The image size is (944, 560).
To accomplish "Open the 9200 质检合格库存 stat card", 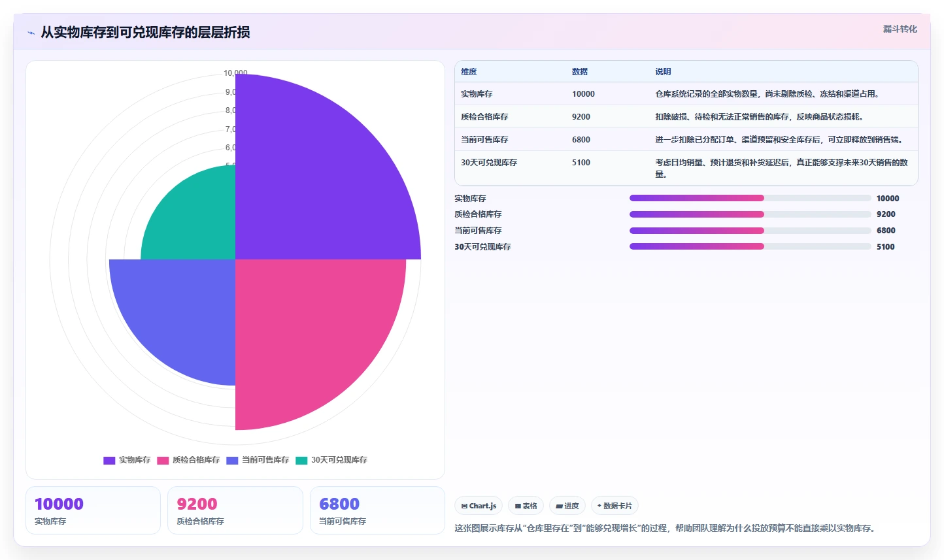I will click(235, 510).
